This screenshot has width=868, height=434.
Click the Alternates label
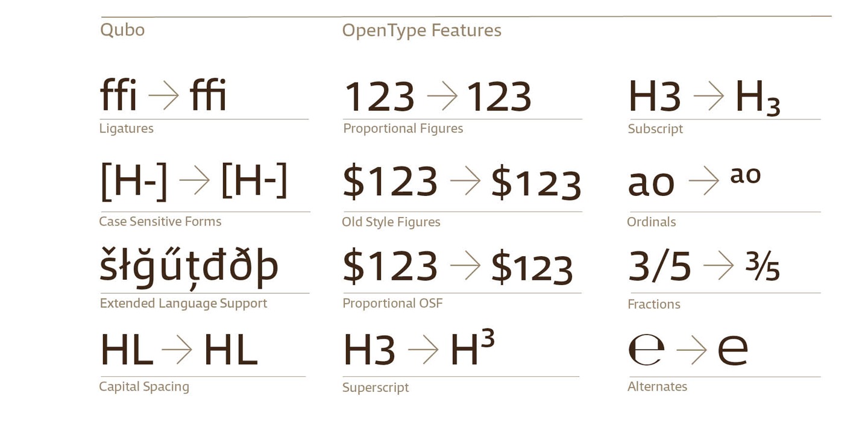point(657,386)
